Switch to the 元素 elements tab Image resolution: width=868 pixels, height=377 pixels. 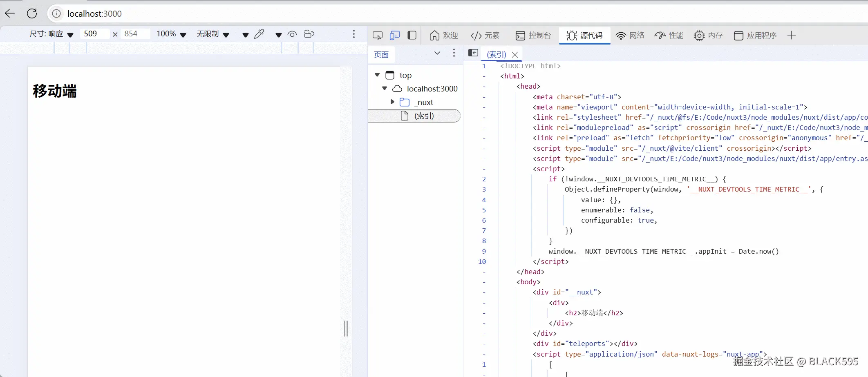[x=485, y=36]
